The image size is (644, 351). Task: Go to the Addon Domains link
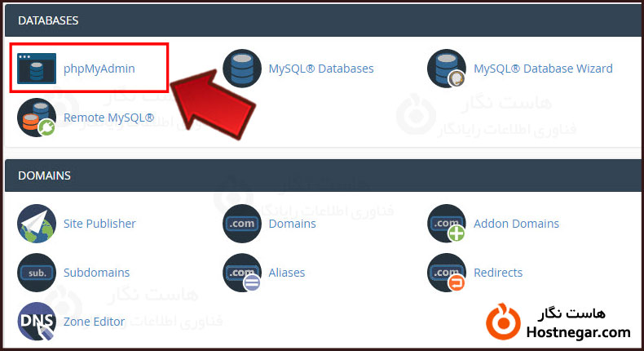pyautogui.click(x=516, y=224)
